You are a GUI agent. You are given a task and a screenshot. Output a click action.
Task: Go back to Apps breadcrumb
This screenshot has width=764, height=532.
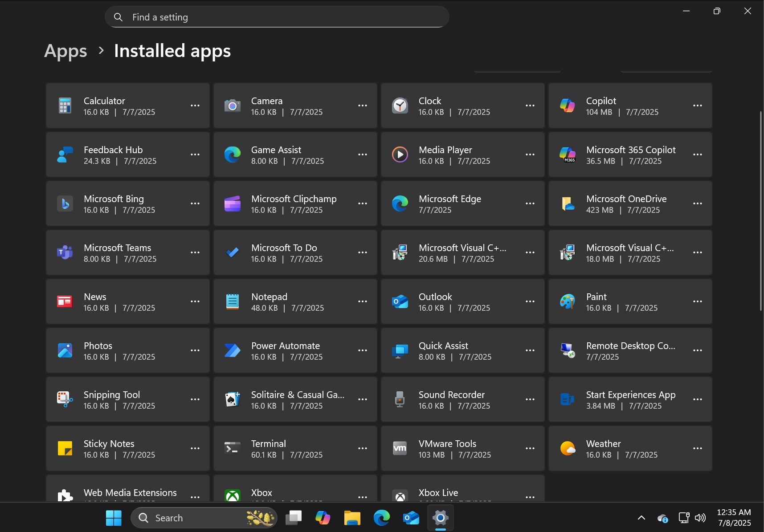click(65, 51)
